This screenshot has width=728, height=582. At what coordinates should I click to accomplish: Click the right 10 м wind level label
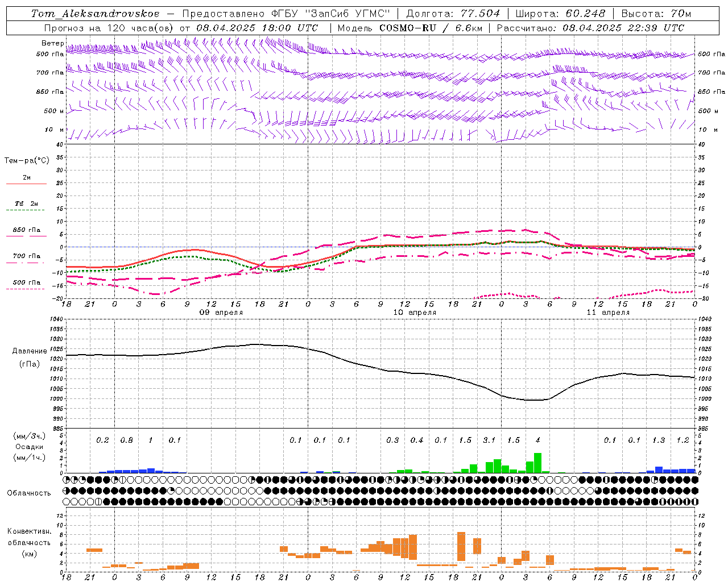tap(708, 130)
